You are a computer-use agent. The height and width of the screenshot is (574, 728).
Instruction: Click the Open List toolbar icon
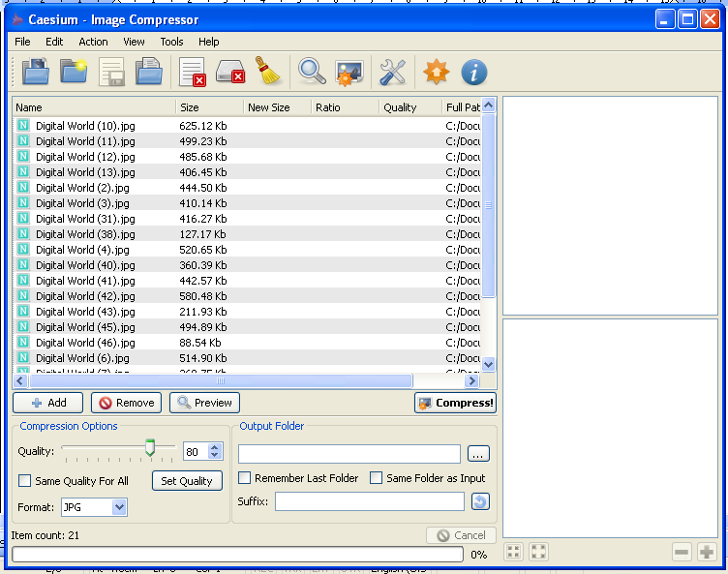point(149,71)
